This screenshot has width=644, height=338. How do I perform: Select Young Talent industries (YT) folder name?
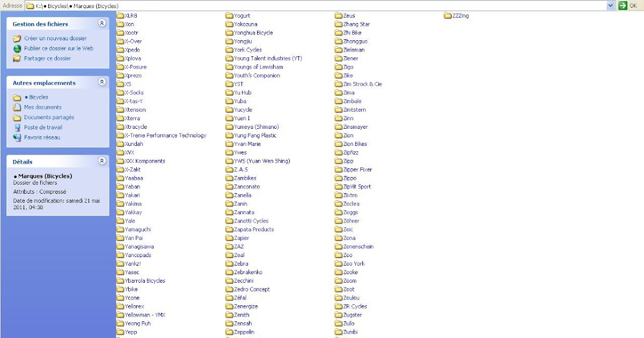pyautogui.click(x=268, y=58)
